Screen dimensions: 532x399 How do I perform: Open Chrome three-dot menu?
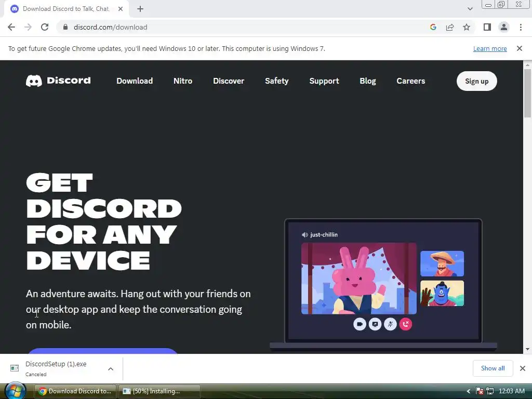click(521, 27)
